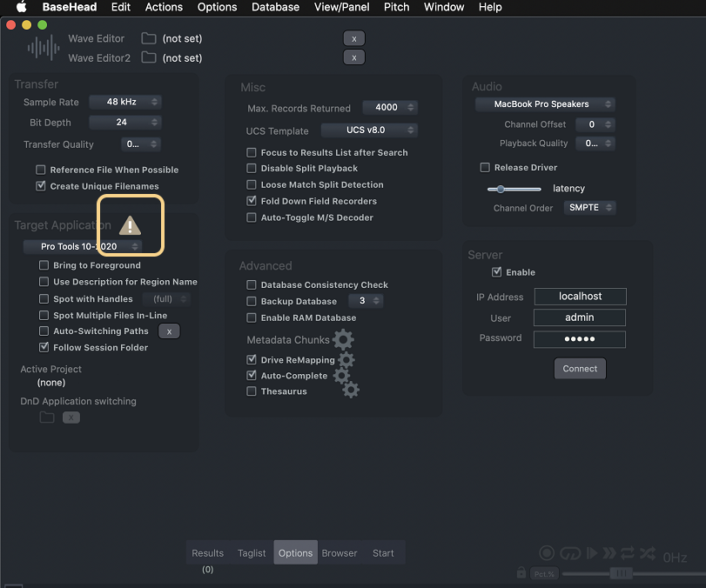Viewport: 706px width, 588px height.
Task: Open the Actions menu
Action: coord(164,7)
